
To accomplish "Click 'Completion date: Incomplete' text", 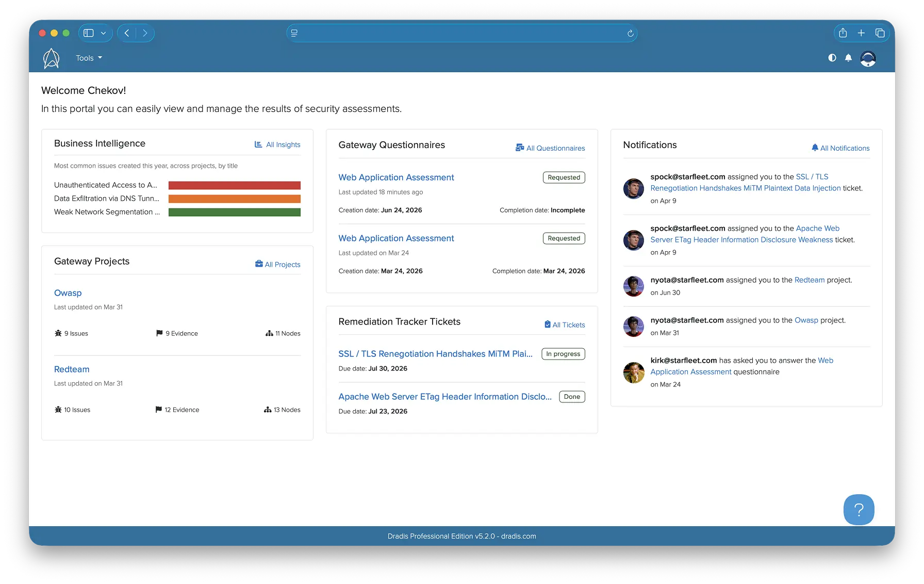I will point(542,210).
